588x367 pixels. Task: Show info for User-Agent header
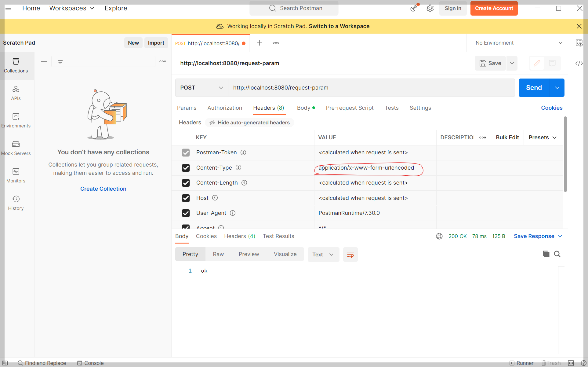[x=233, y=213]
